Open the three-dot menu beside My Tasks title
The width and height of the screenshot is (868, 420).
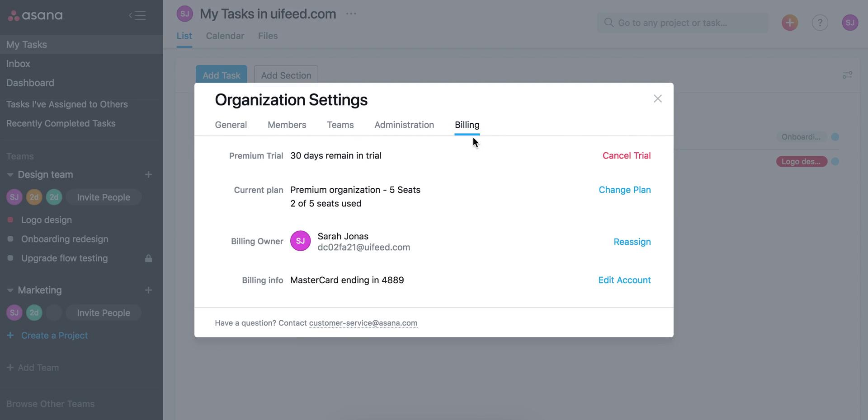351,14
